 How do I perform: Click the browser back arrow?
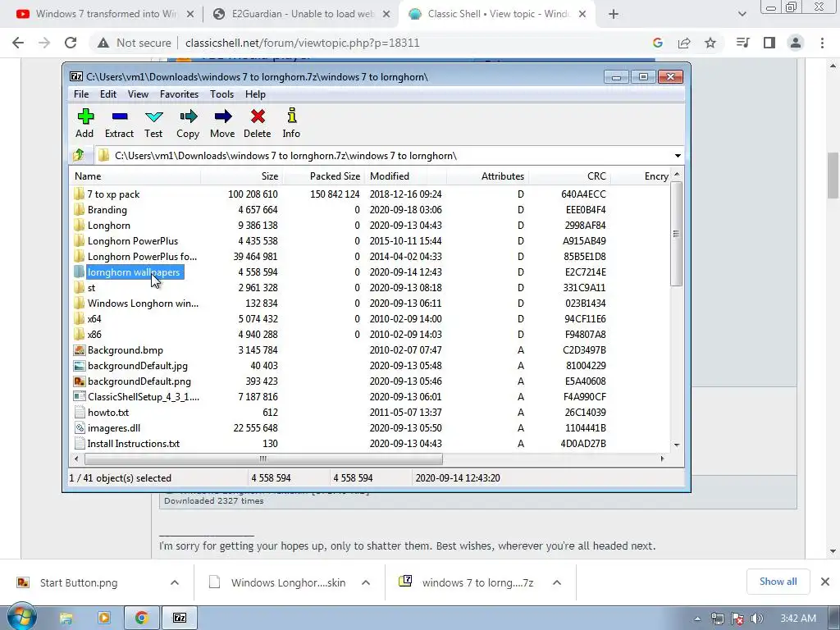click(18, 43)
